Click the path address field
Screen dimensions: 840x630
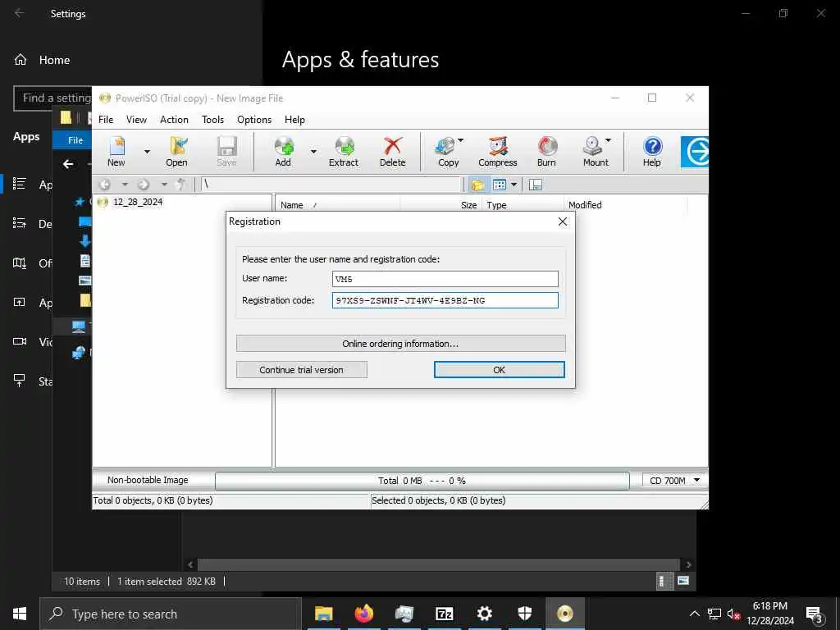pos(331,185)
